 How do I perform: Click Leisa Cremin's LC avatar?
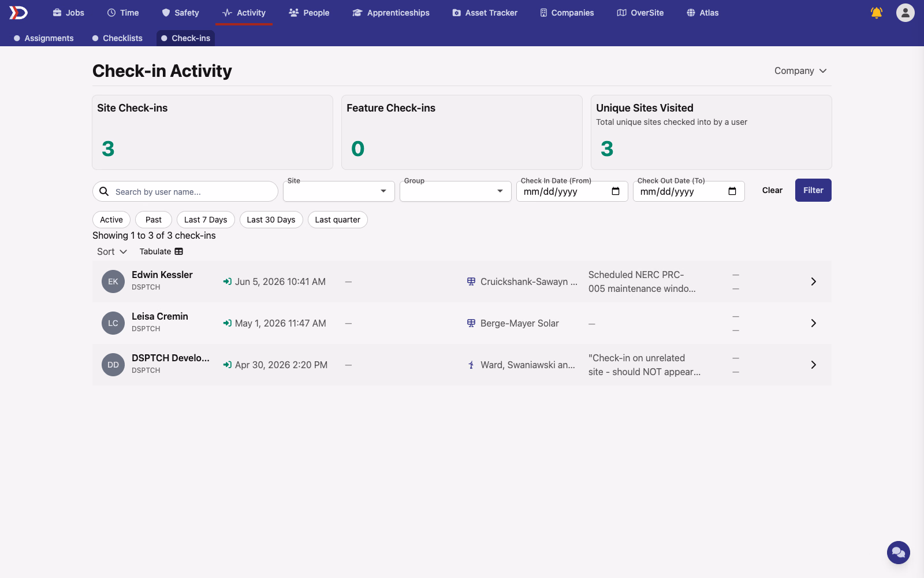[113, 323]
